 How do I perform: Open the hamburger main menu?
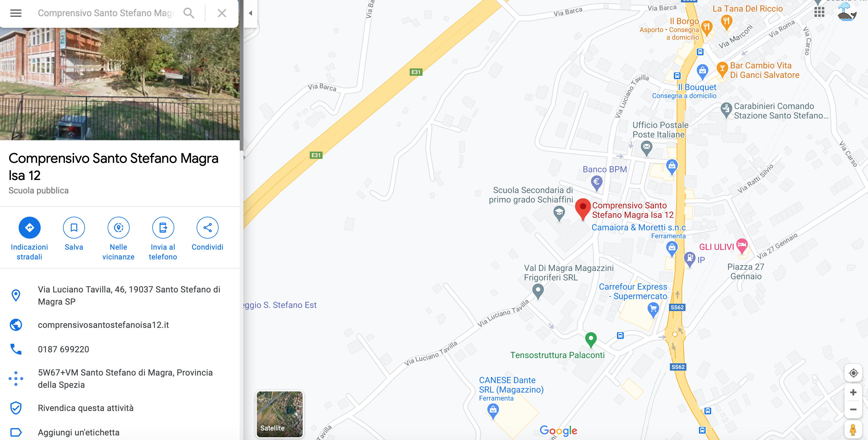click(x=16, y=13)
